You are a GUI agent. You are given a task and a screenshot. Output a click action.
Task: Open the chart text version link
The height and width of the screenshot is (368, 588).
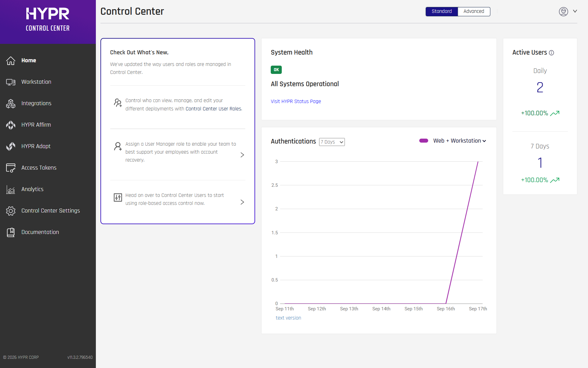[288, 318]
